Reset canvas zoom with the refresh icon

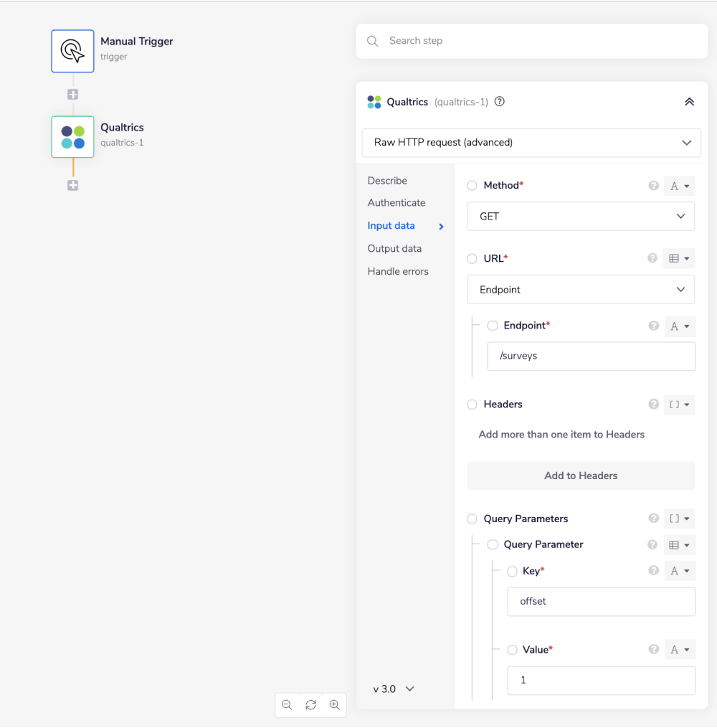pos(310,705)
